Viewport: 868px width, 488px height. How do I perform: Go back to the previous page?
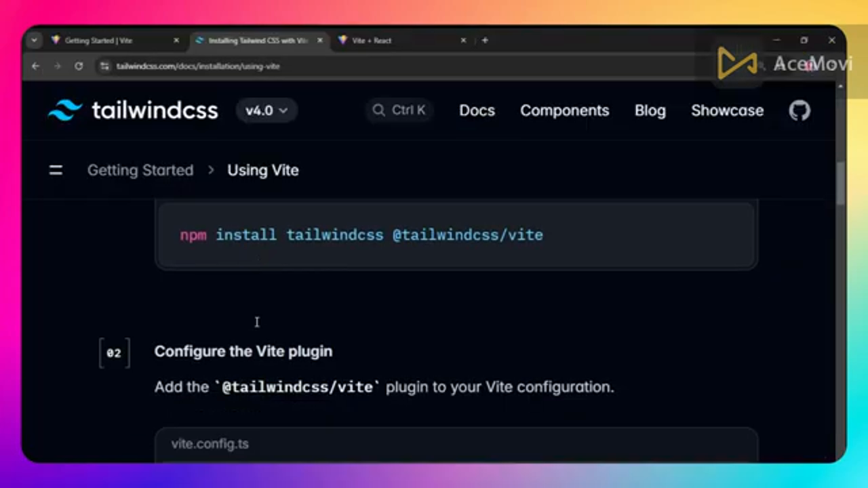point(36,66)
